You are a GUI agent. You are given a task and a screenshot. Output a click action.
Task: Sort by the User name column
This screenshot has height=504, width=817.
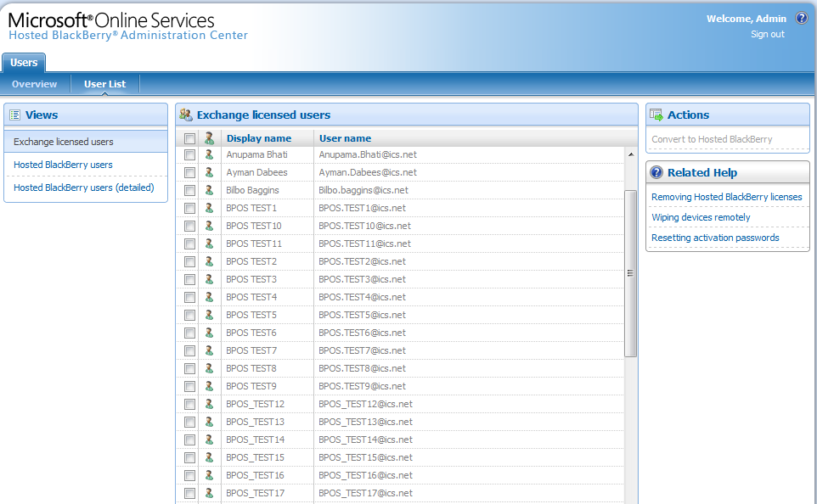pyautogui.click(x=345, y=138)
